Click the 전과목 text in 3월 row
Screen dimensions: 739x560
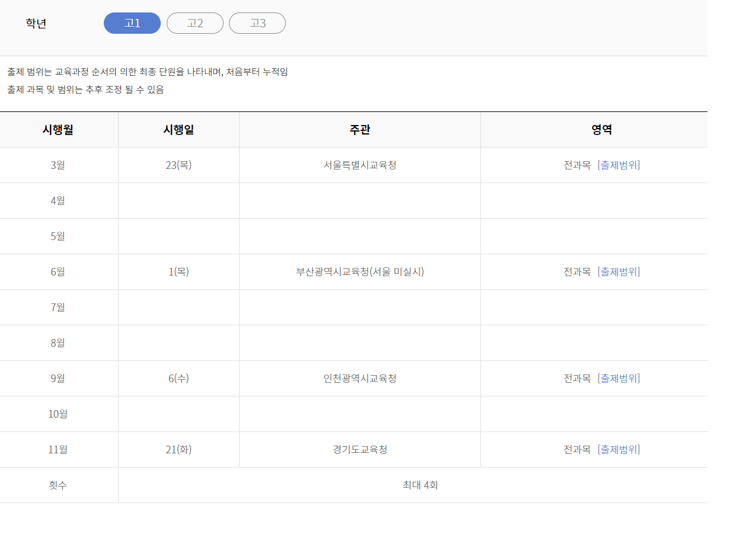(x=577, y=165)
